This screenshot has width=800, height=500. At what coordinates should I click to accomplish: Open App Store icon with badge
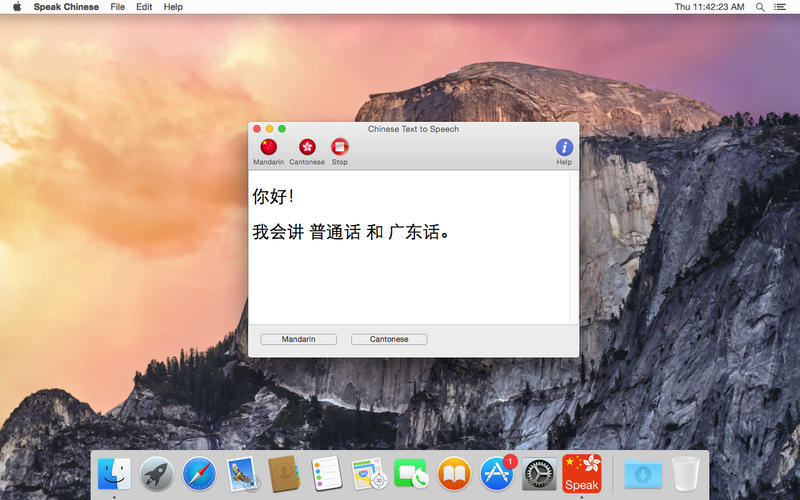(496, 473)
